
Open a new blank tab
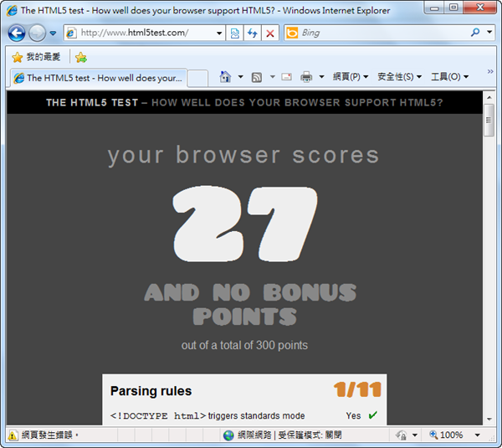(197, 78)
